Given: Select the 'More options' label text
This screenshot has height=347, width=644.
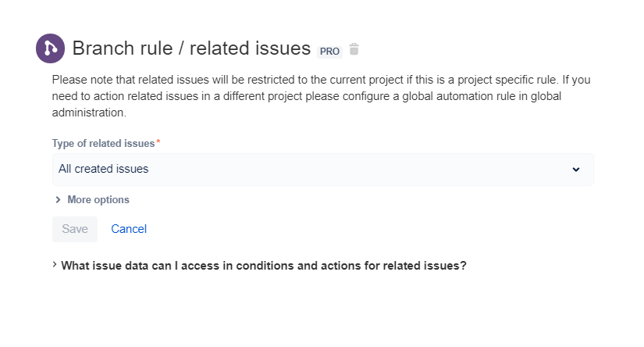Looking at the screenshot, I should coord(98,200).
